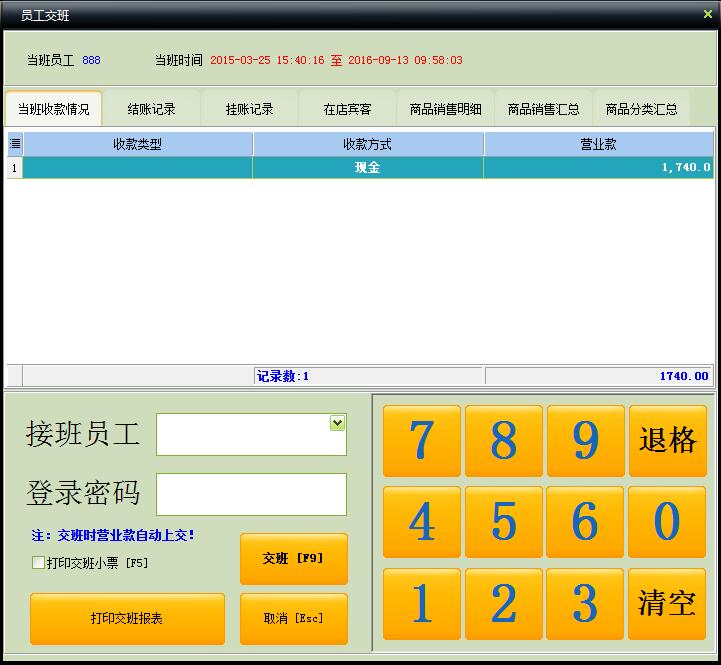Open the 结账记录 tab
Viewport: 721px width, 665px height.
point(151,109)
